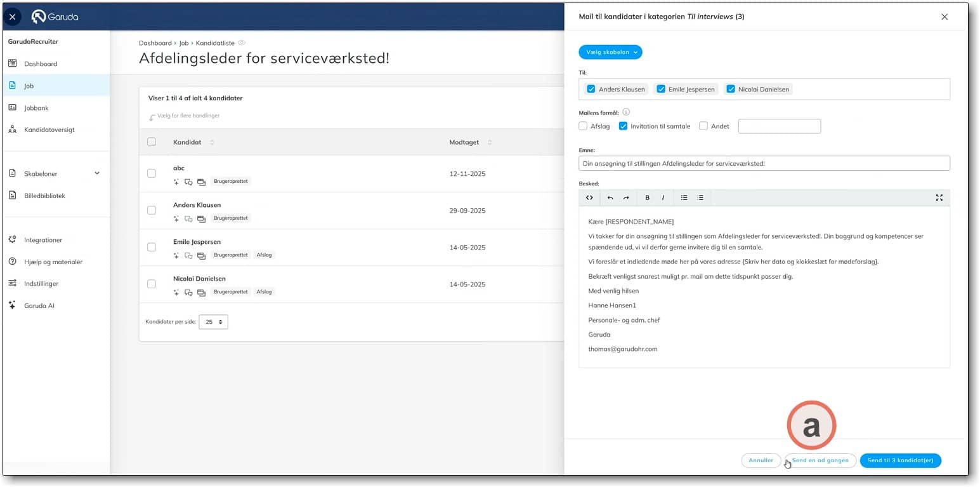Click the redo arrow in message toolbar

(626, 197)
